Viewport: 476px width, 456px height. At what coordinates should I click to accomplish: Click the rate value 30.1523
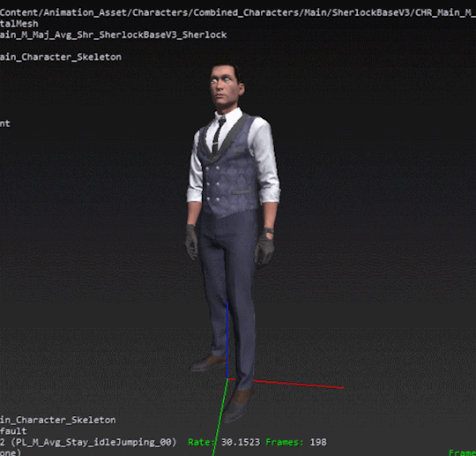(x=241, y=443)
